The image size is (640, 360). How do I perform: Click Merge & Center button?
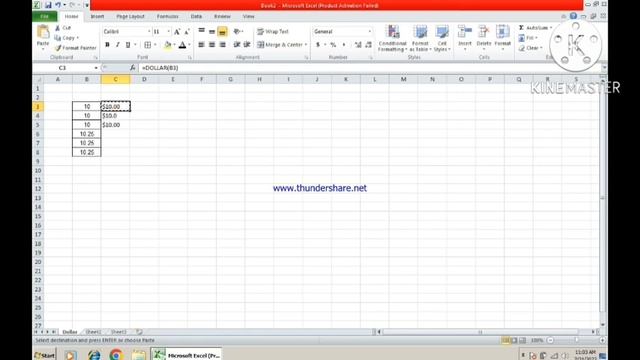pyautogui.click(x=280, y=44)
